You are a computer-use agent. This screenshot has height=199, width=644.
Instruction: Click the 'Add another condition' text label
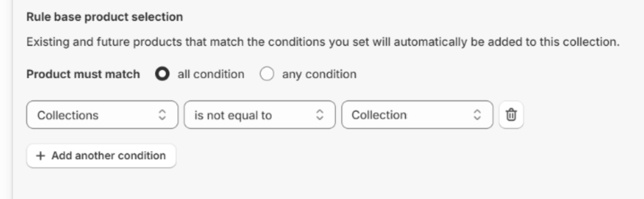click(x=108, y=156)
